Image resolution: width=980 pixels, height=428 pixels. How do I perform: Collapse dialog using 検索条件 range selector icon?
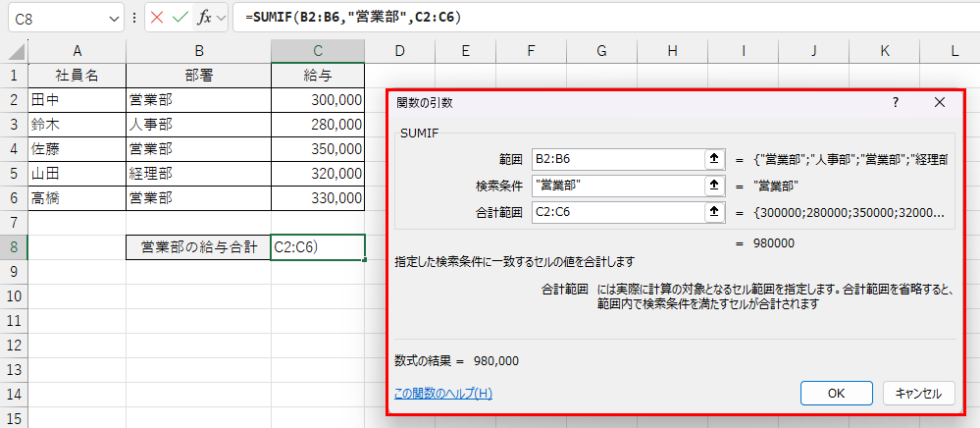coord(713,186)
